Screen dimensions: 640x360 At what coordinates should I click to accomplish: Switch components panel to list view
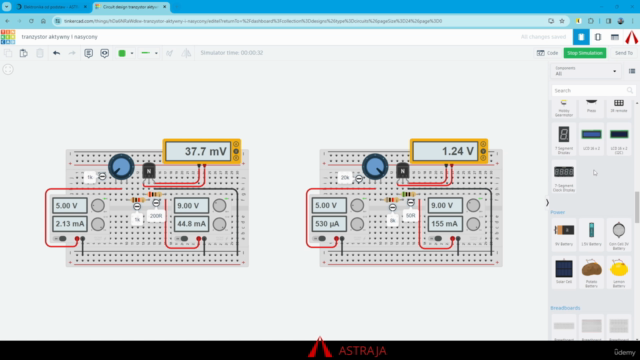click(632, 71)
